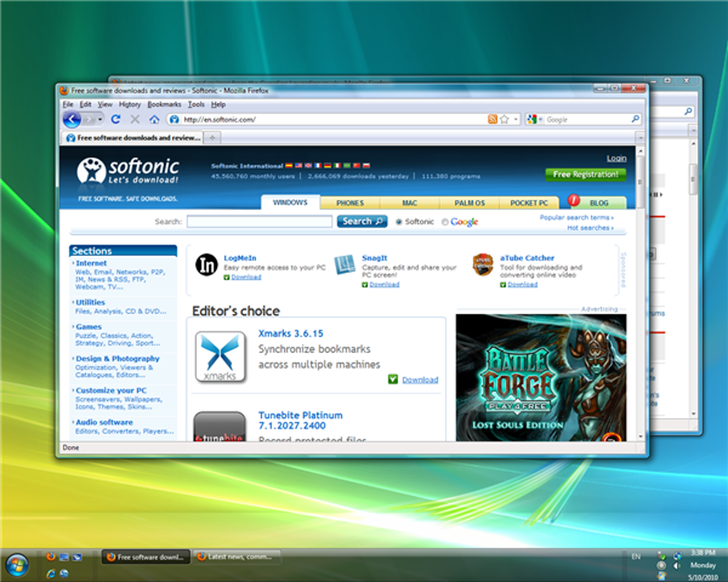The image size is (728, 582).
Task: Open the Internet section link
Action: 91,263
